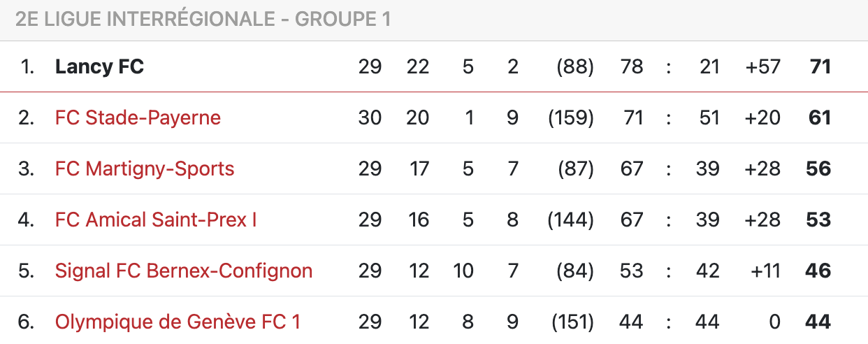This screenshot has height=344, width=868.
Task: Click the +57 goal difference for Lancy FC
Action: pos(762,66)
